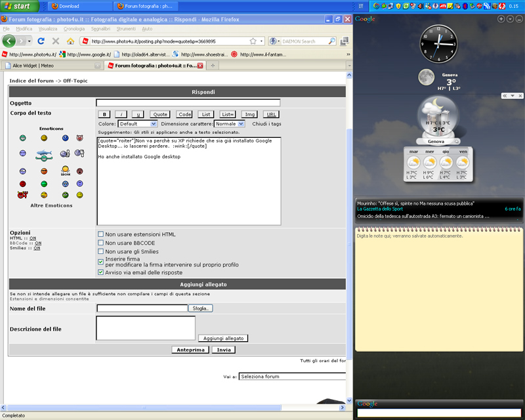Click the Anteprima button
The image size is (525, 420).
pyautogui.click(x=190, y=350)
